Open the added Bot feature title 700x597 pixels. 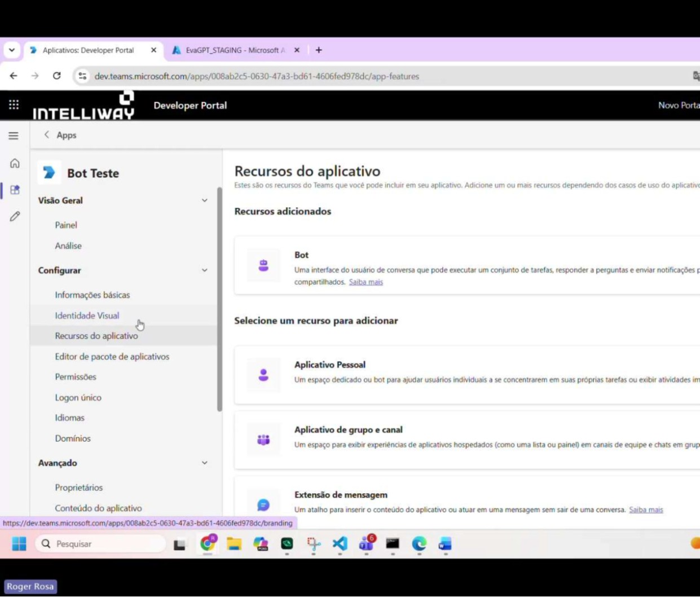(x=301, y=255)
